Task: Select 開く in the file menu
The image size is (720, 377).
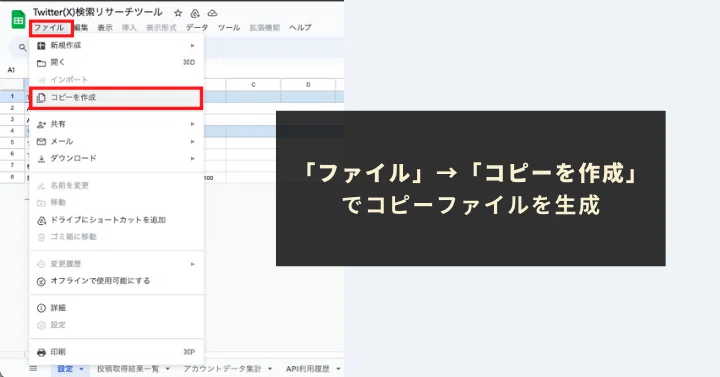Action: tap(116, 62)
